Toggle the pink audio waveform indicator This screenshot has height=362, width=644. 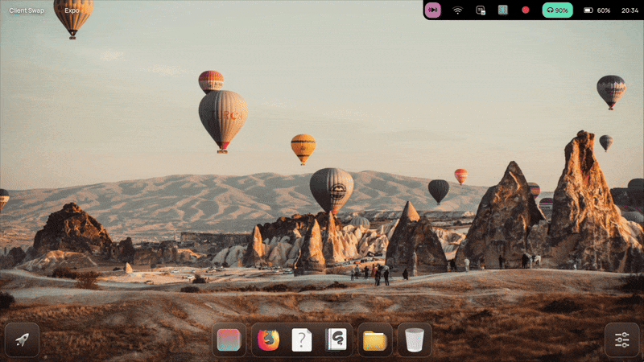point(433,10)
